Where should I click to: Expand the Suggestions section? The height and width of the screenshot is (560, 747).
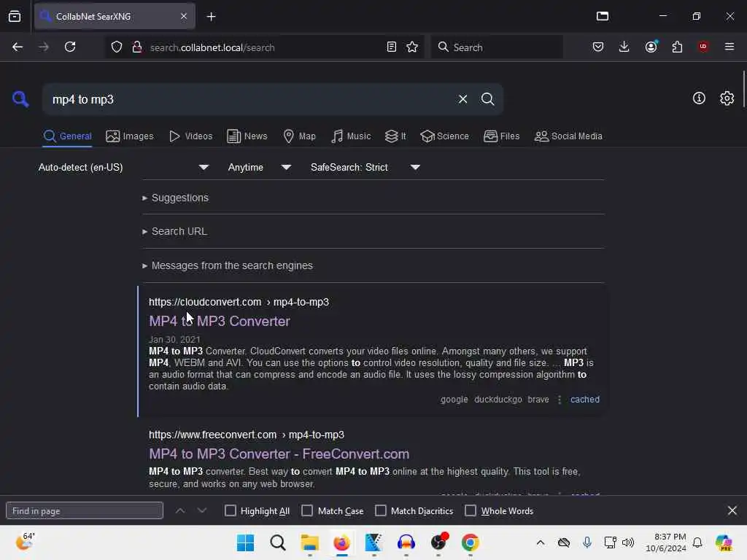175,198
